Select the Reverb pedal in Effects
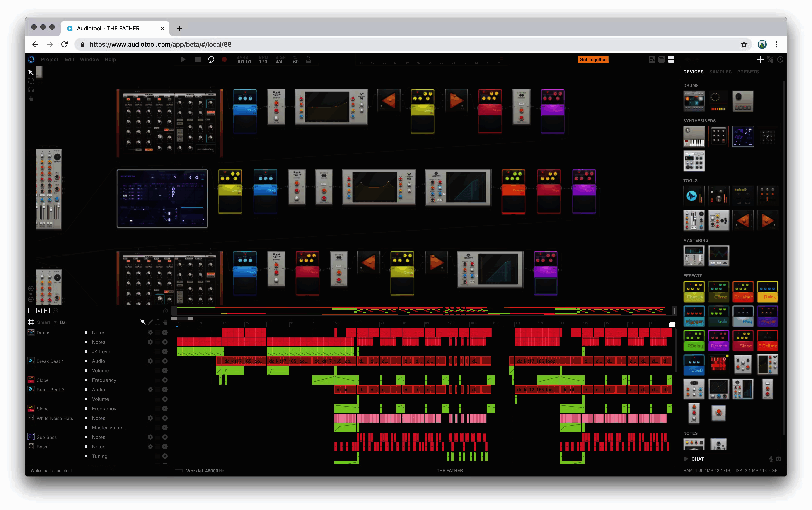The height and width of the screenshot is (510, 812). pyautogui.click(x=719, y=341)
